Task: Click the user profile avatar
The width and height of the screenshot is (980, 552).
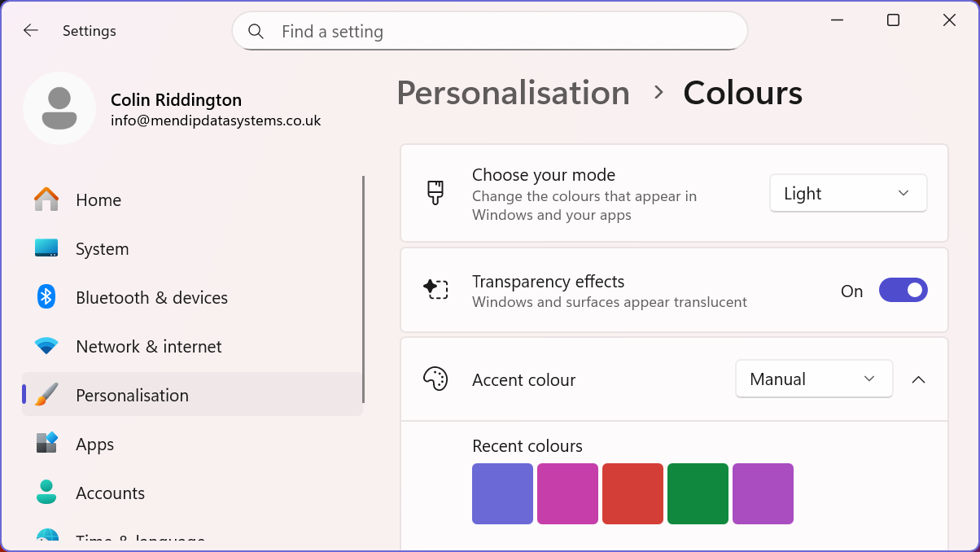Action: [59, 108]
